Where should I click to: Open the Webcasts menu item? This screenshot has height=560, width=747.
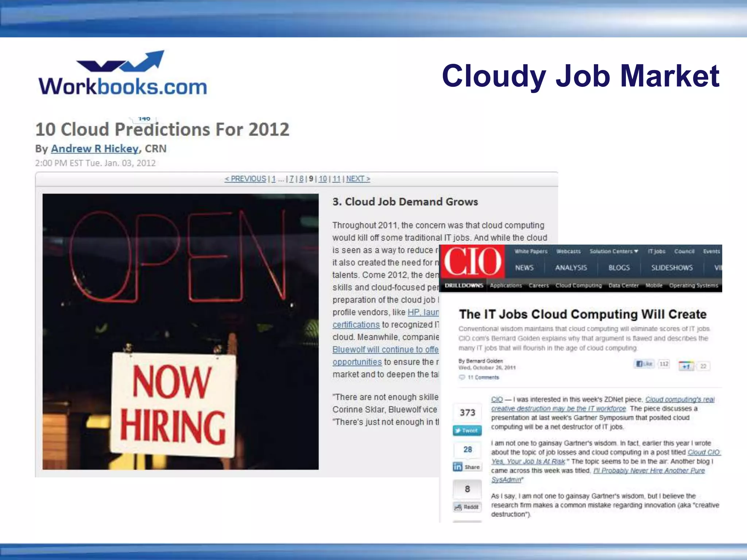pyautogui.click(x=568, y=251)
